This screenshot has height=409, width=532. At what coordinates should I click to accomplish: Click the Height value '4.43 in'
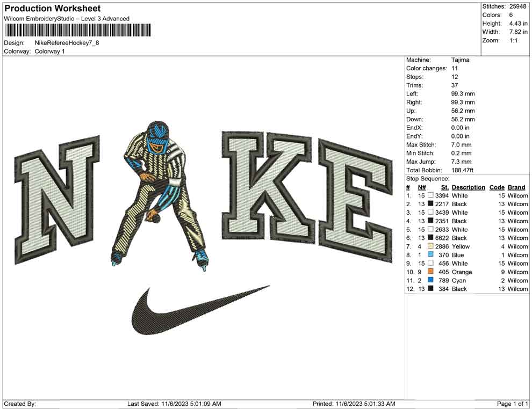518,24
